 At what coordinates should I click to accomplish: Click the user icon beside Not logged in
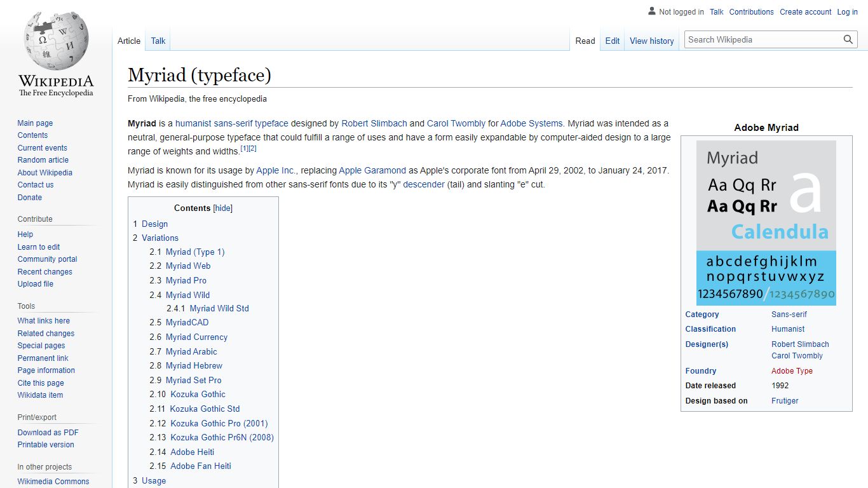(x=651, y=11)
